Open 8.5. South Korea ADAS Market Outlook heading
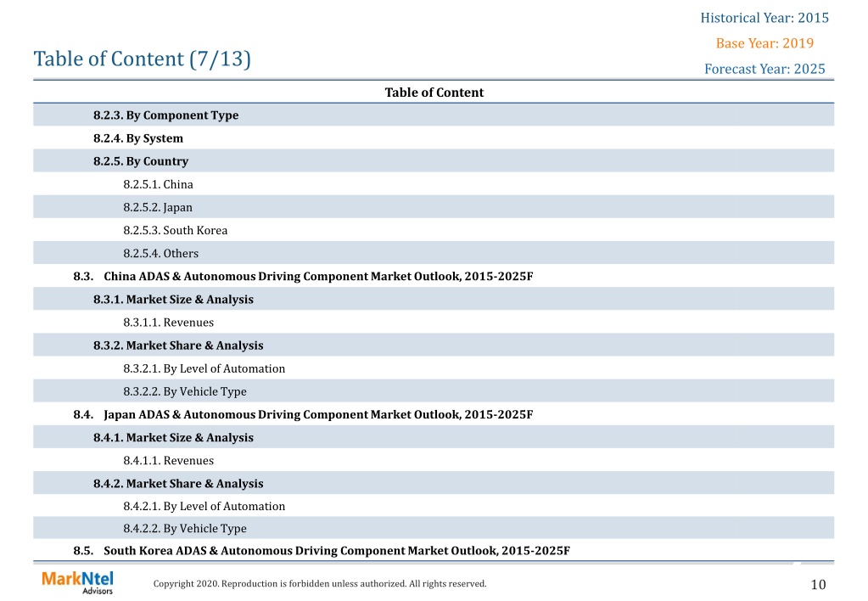The width and height of the screenshot is (868, 601). 322,551
